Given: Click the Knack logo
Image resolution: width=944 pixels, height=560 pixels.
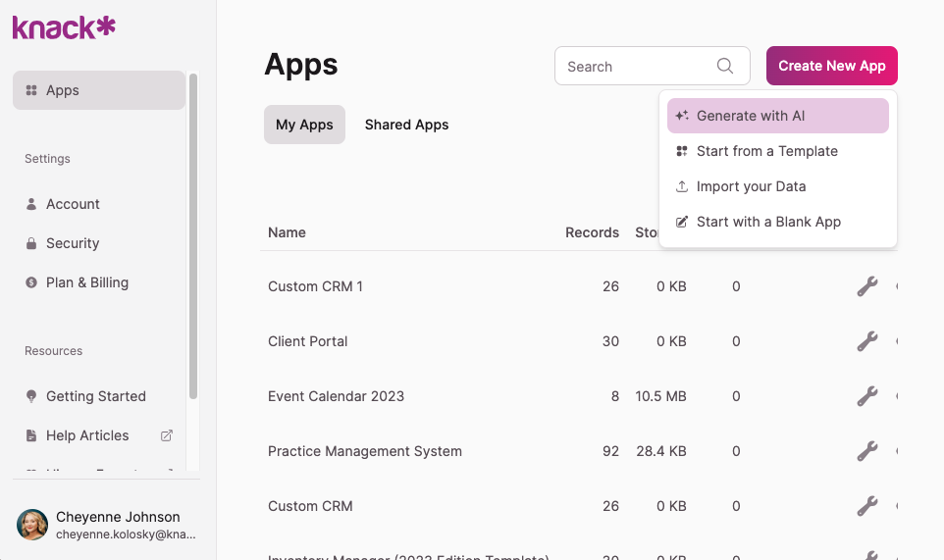Looking at the screenshot, I should [64, 27].
